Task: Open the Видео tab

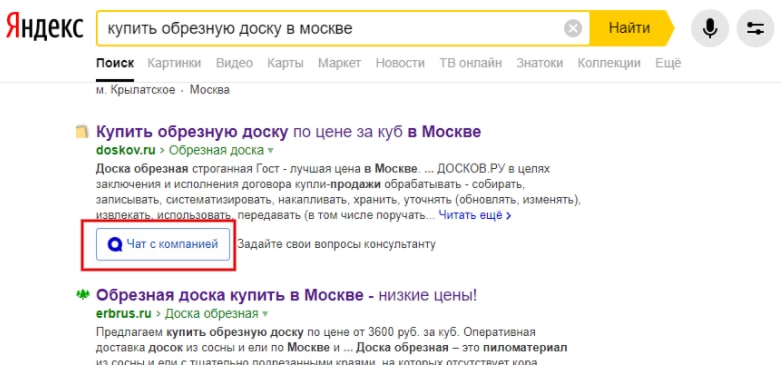Action: point(234,63)
